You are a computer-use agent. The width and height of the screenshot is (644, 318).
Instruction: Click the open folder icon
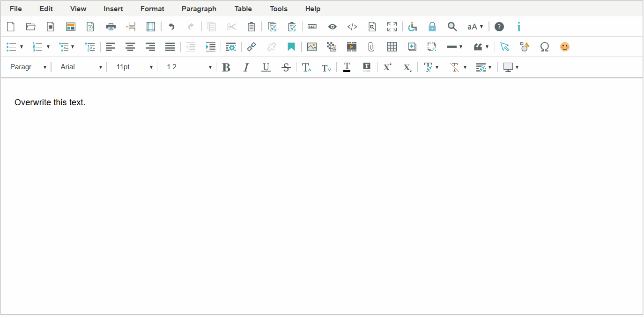(31, 27)
